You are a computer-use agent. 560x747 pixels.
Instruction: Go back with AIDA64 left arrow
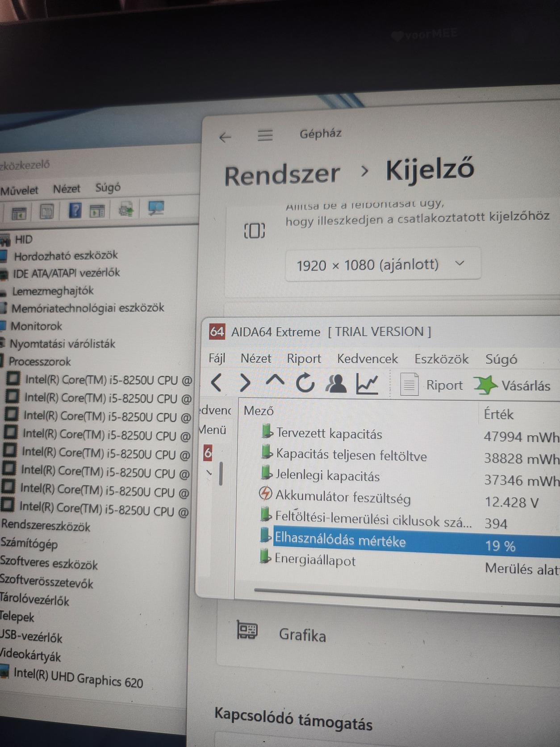pyautogui.click(x=217, y=383)
